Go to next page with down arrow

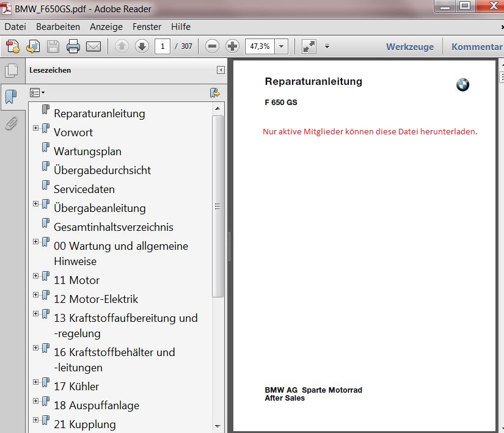pyautogui.click(x=142, y=46)
